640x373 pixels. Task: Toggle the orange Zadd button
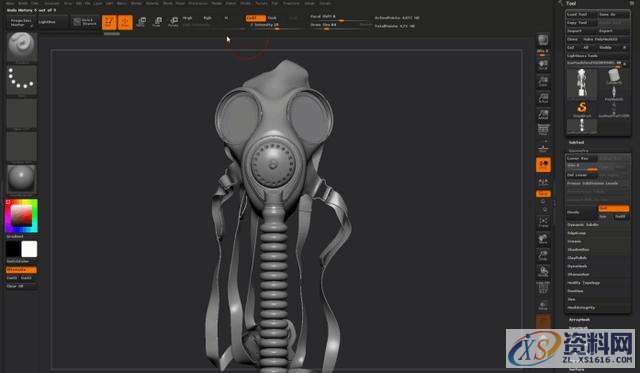[255, 18]
